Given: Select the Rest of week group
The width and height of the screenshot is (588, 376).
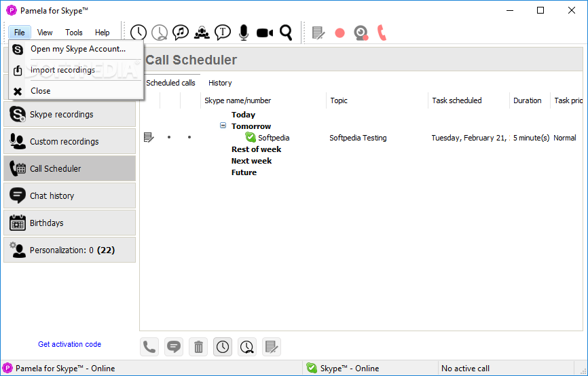Looking at the screenshot, I should (x=256, y=149).
